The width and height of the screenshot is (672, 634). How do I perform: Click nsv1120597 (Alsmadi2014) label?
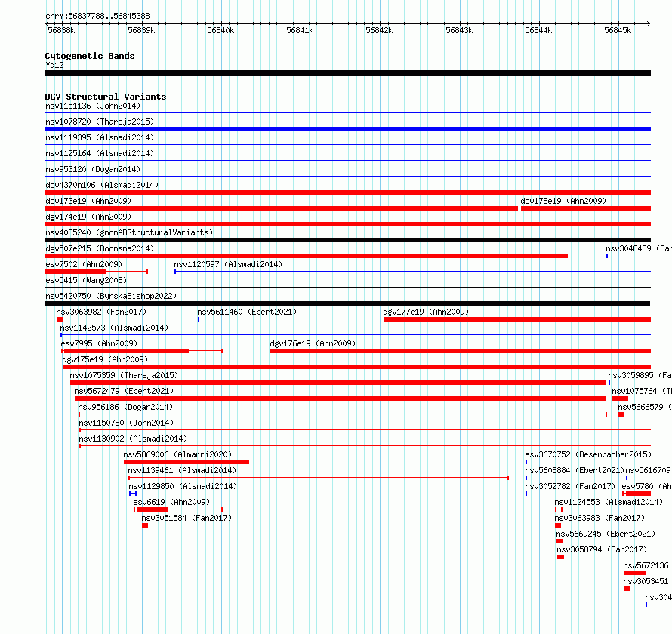pos(228,264)
